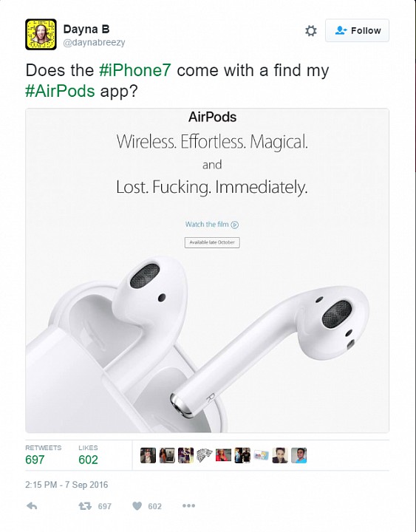Click the Available late October box

point(212,242)
